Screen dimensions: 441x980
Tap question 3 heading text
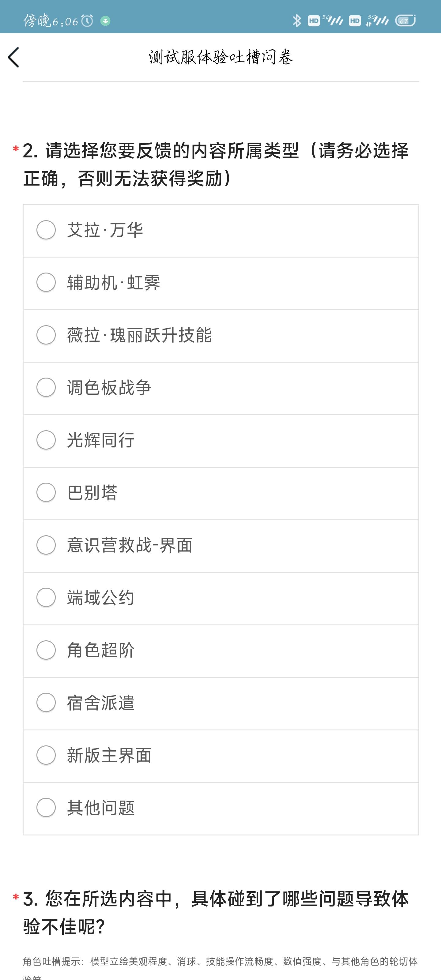coord(216,912)
